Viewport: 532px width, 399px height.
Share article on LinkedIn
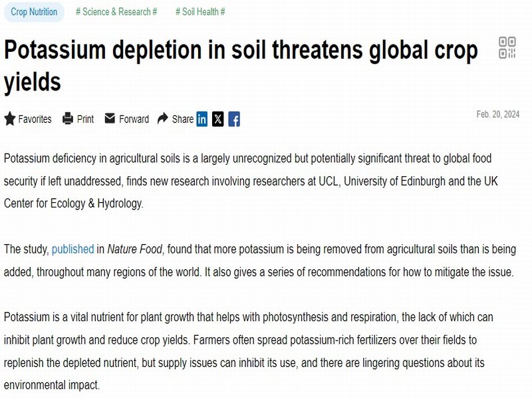click(202, 119)
